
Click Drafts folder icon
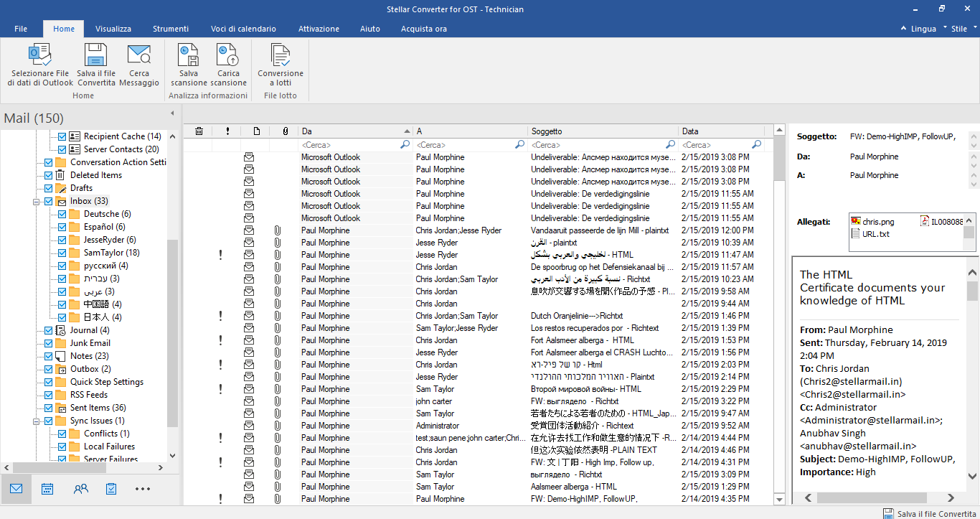(61, 188)
